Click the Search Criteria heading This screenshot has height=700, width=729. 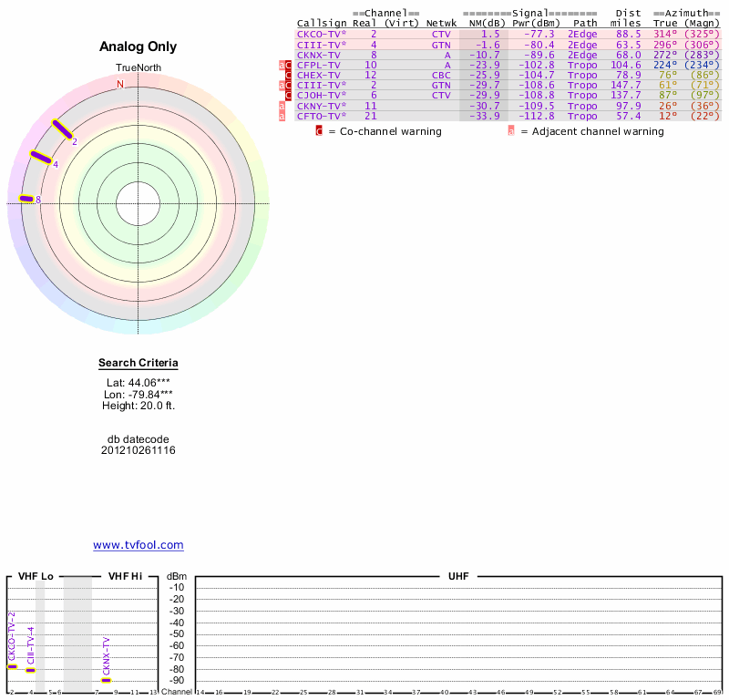pyautogui.click(x=139, y=364)
